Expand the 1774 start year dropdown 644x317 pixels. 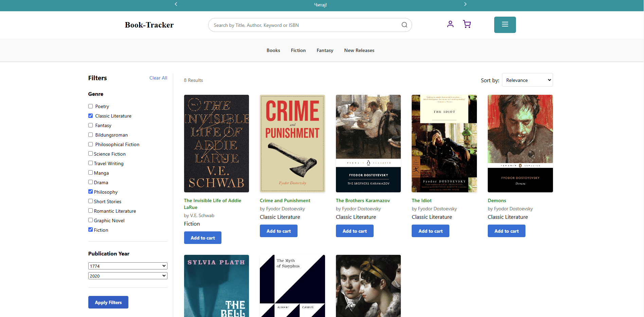coord(128,266)
